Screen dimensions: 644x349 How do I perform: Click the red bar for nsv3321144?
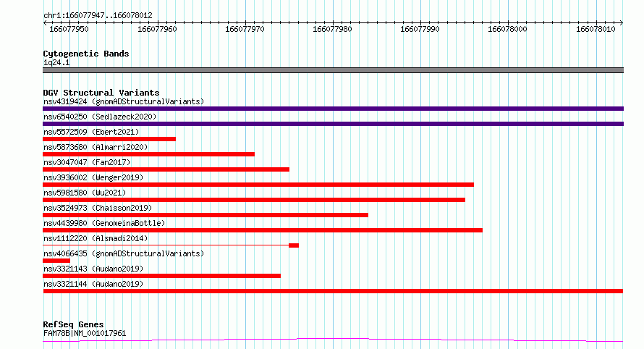click(x=333, y=291)
